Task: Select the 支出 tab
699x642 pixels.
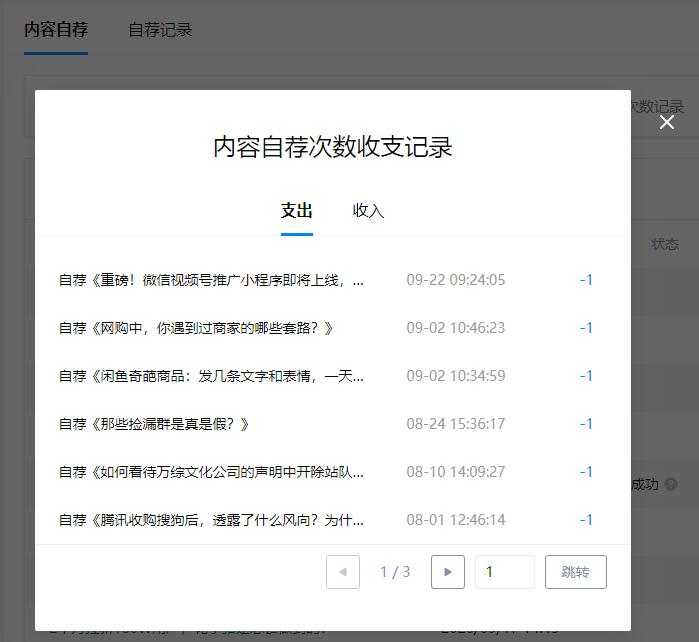Action: 297,211
